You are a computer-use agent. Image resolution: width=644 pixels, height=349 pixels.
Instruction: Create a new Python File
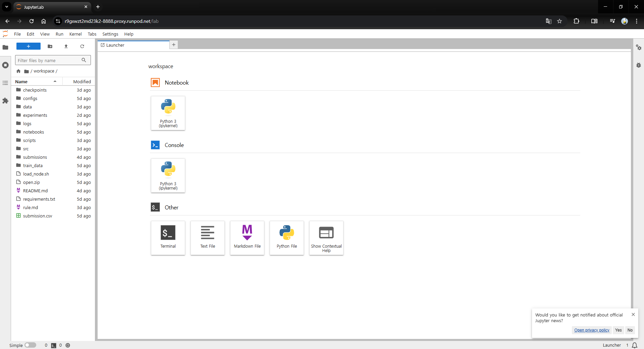[x=287, y=238]
